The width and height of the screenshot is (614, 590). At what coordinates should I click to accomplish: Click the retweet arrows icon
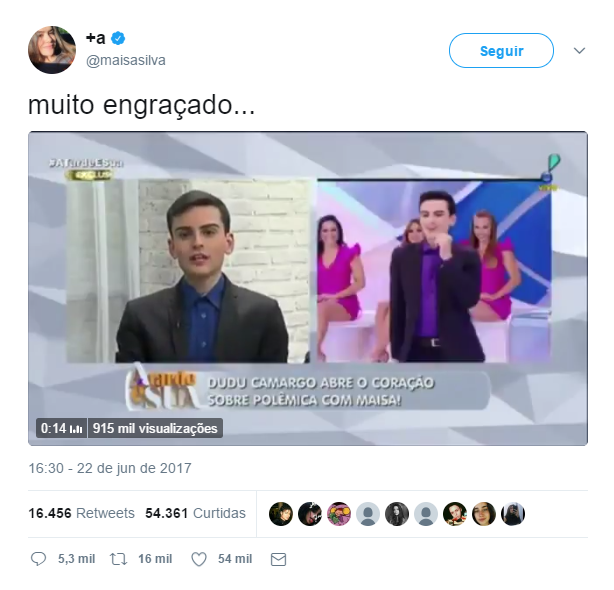pos(118,559)
